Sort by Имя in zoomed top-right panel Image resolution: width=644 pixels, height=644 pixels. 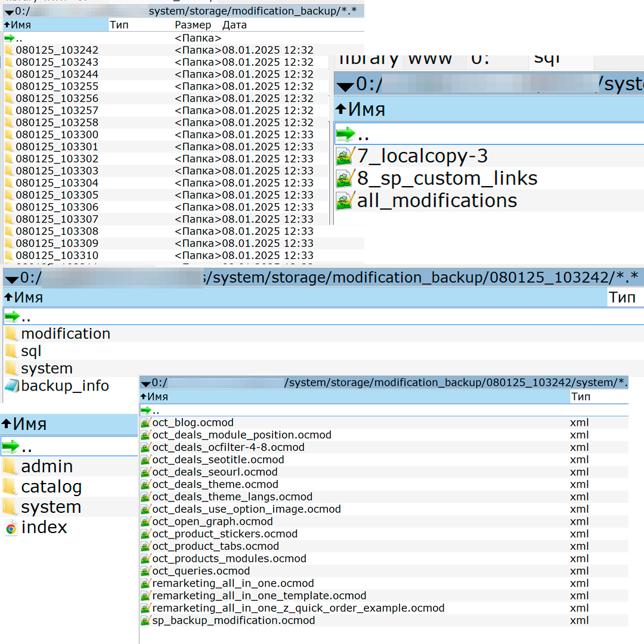pyautogui.click(x=489, y=109)
